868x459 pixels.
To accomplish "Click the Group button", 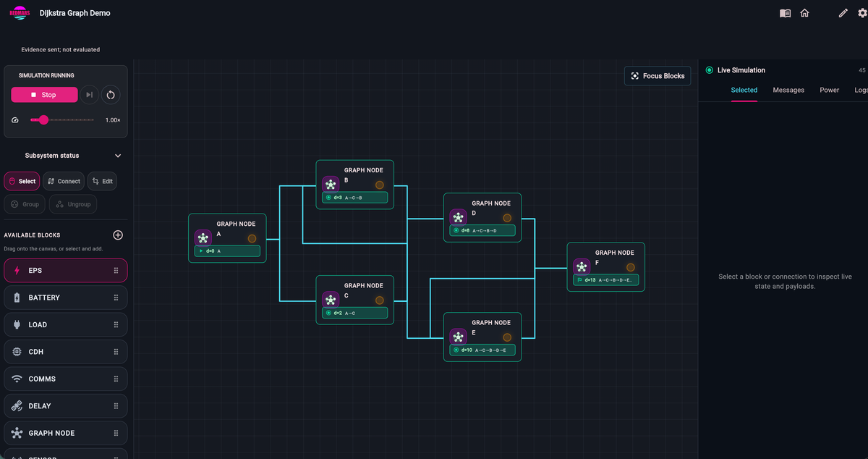I will (25, 204).
